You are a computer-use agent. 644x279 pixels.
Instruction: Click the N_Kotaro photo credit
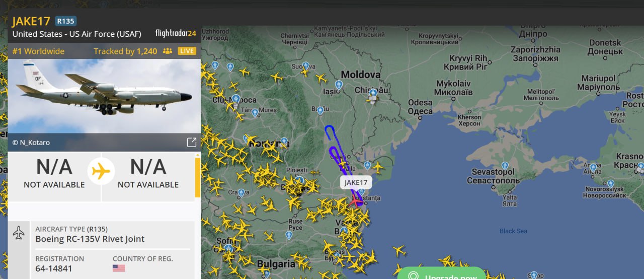(x=31, y=143)
